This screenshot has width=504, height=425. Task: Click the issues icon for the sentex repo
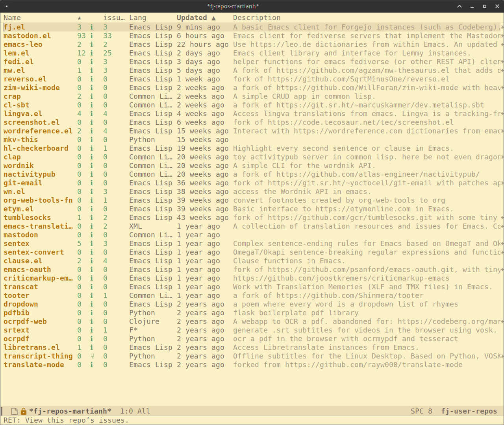coord(91,243)
